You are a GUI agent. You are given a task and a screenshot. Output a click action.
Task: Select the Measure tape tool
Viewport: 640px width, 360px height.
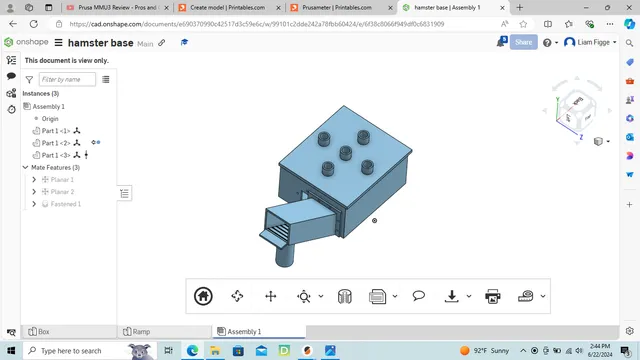click(x=526, y=296)
